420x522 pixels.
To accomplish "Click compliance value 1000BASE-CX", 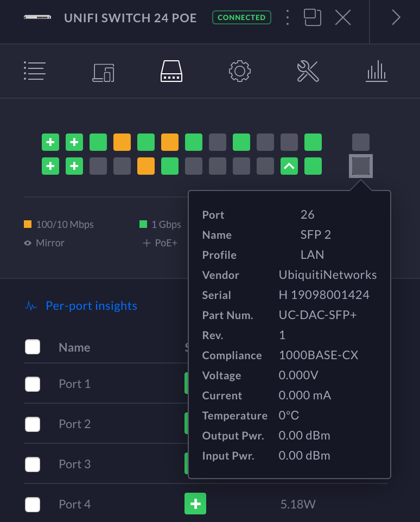I will click(x=319, y=355).
